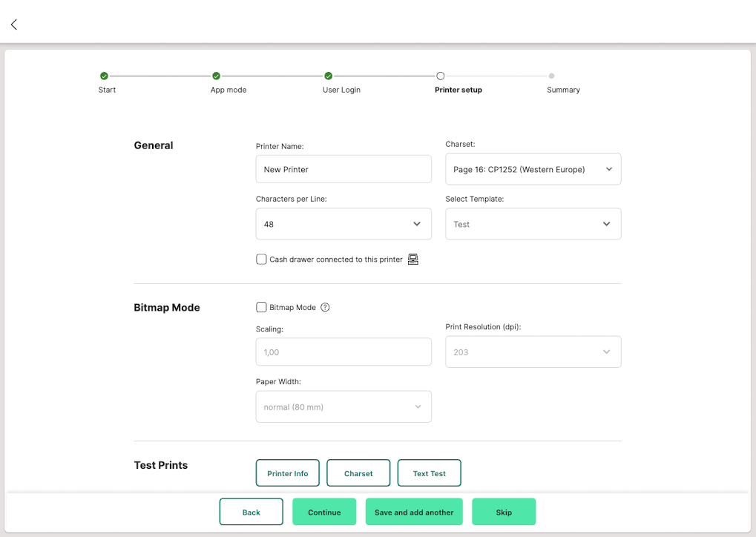Click the Printer Name input field
The width and height of the screenshot is (756, 537).
pos(343,169)
